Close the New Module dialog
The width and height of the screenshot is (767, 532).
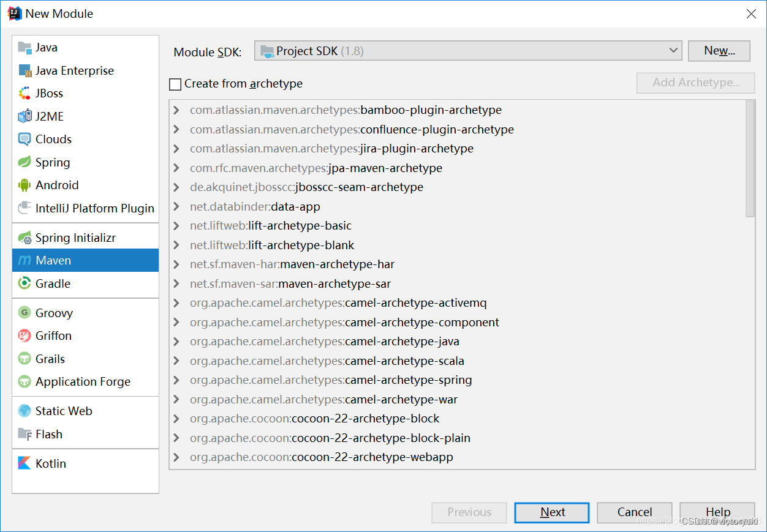[751, 13]
